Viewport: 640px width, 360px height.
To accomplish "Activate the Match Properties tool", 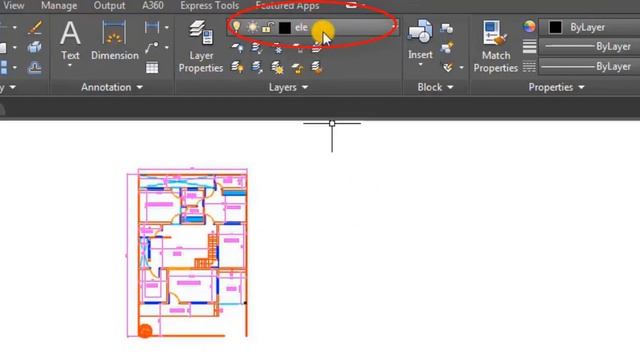I will (x=496, y=46).
